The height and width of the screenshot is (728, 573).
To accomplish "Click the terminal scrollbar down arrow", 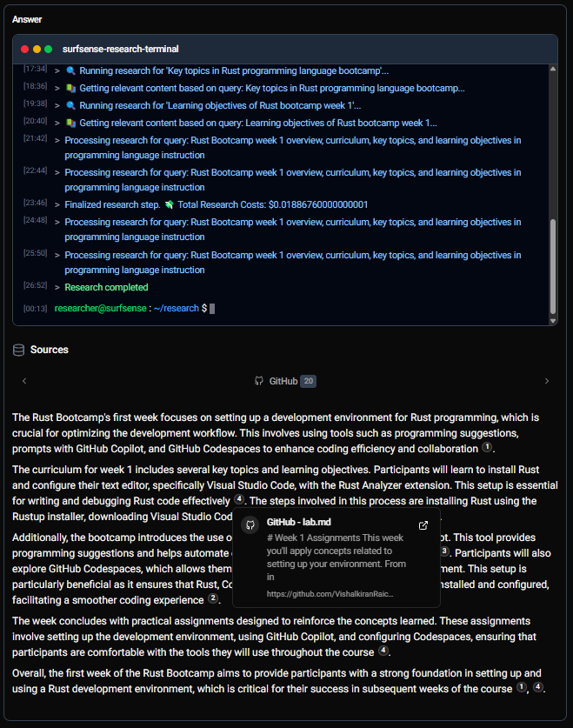I will [x=553, y=321].
